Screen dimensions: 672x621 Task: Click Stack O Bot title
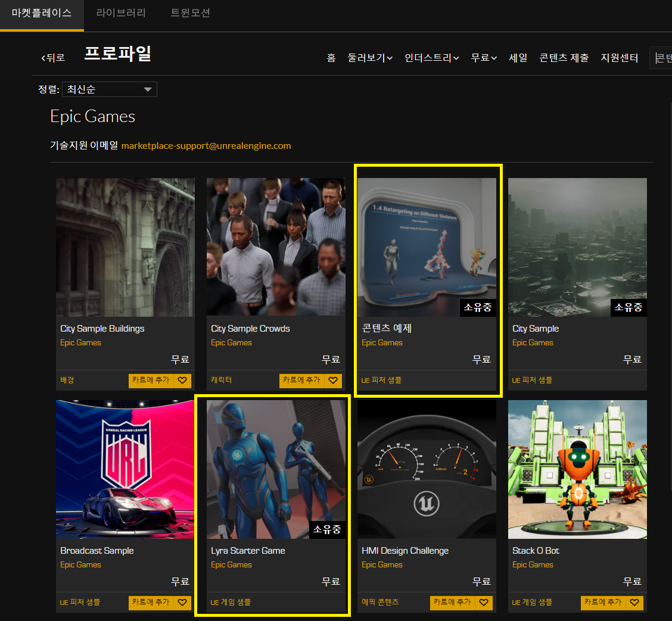pos(536,551)
